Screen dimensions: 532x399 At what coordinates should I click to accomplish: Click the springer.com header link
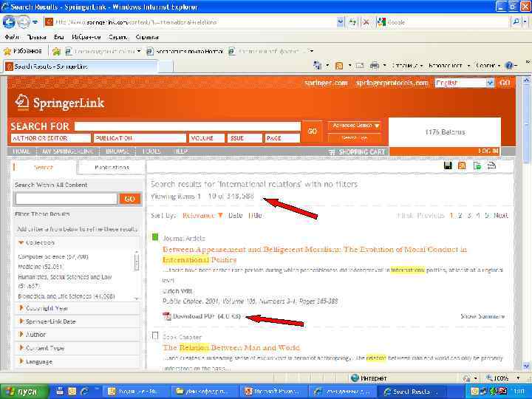[x=326, y=83]
